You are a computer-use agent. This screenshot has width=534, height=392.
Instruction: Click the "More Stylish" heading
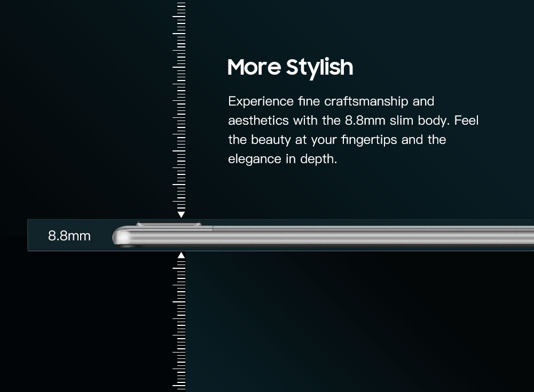pyautogui.click(x=290, y=68)
